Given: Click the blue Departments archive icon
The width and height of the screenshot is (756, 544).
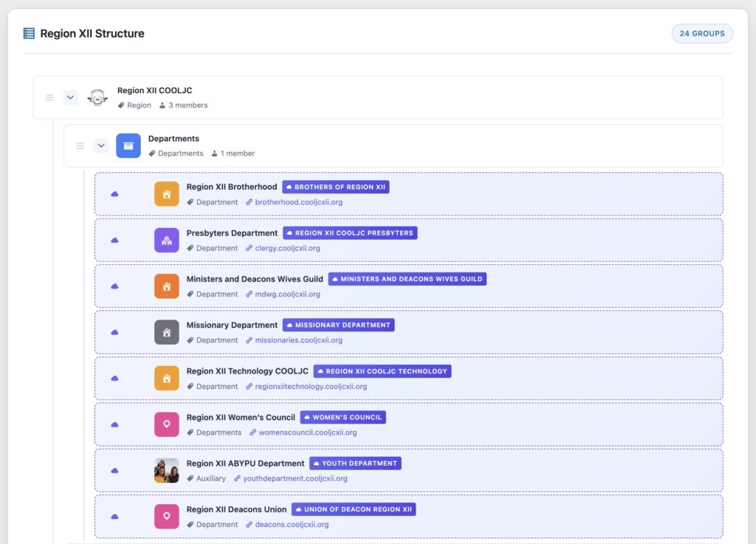Looking at the screenshot, I should pyautogui.click(x=128, y=145).
